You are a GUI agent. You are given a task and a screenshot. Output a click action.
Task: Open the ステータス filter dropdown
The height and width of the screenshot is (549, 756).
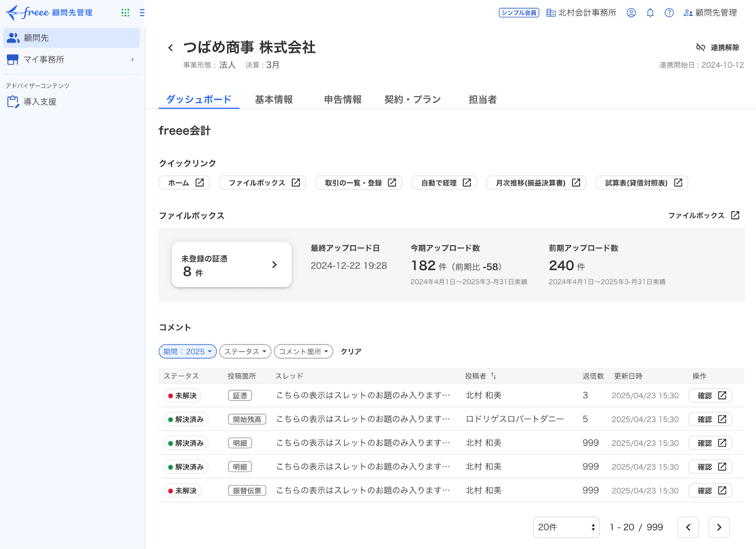(245, 351)
